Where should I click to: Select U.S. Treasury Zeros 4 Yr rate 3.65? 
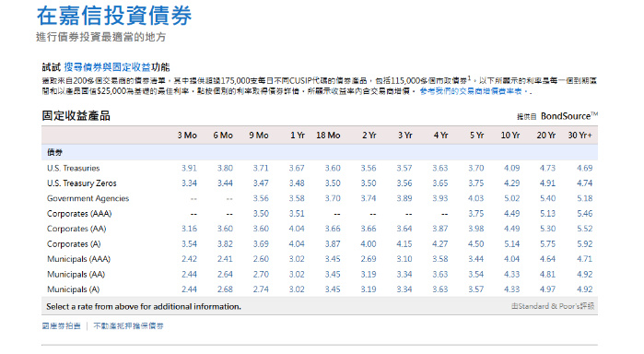pyautogui.click(x=439, y=183)
